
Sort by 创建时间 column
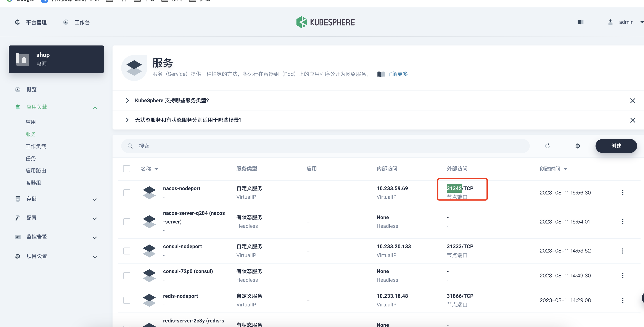[554, 169]
